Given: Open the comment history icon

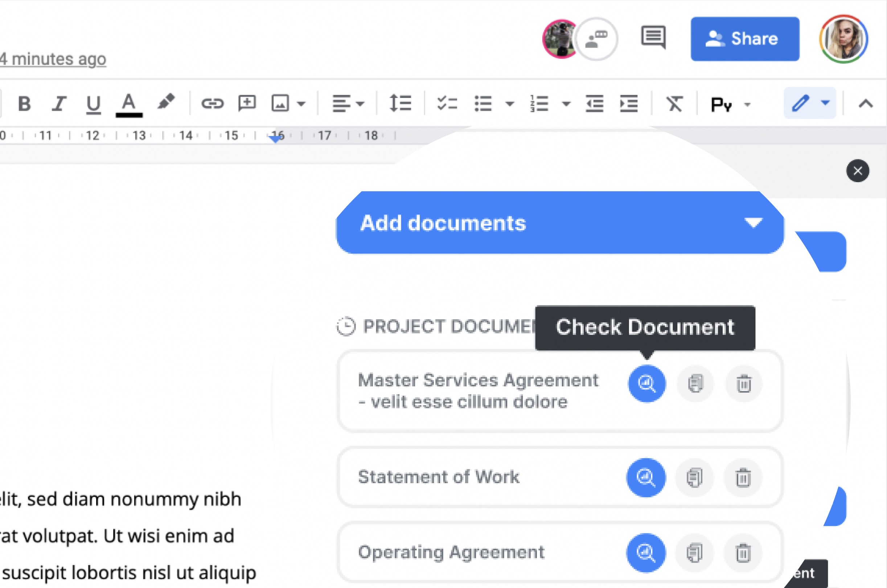Looking at the screenshot, I should coord(653,37).
